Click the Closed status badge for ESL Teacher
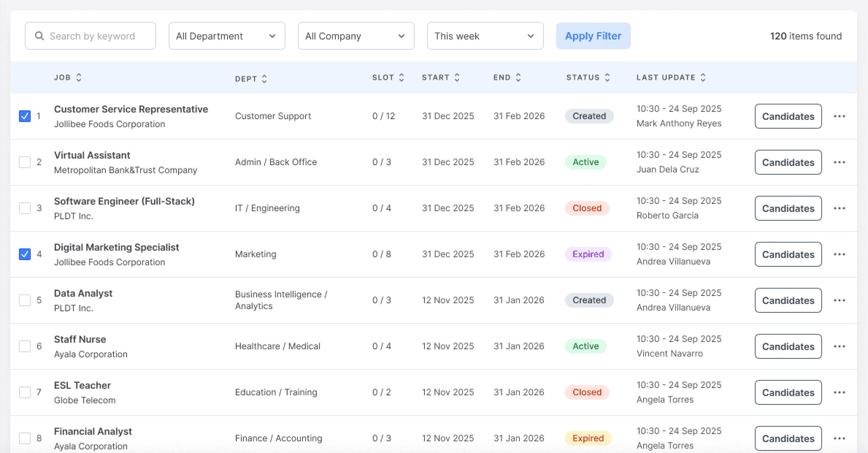Screen dimensions: 868x453 587,392
